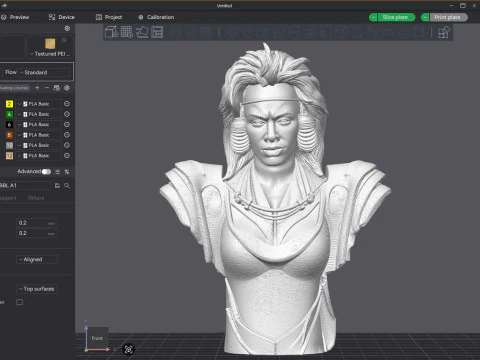Screen dimensions: 480x360
Task: Add a filament with the plus icon
Action: pyautogui.click(x=37, y=88)
